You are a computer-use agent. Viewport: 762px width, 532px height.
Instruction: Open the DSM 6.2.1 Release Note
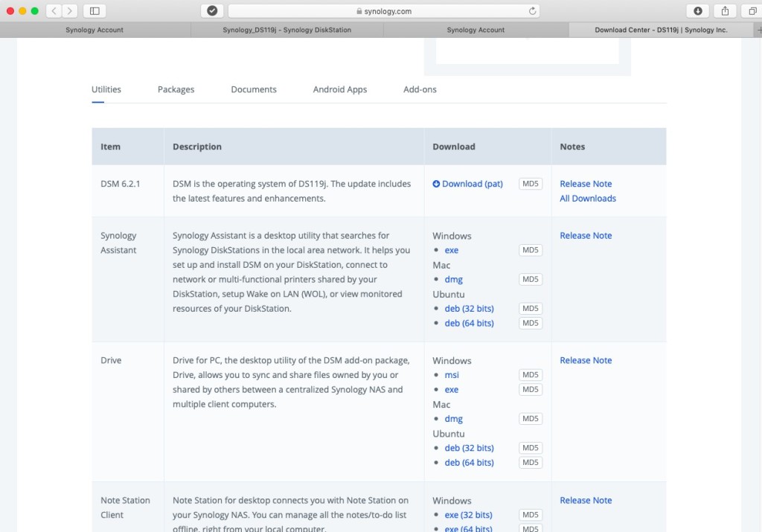point(586,184)
